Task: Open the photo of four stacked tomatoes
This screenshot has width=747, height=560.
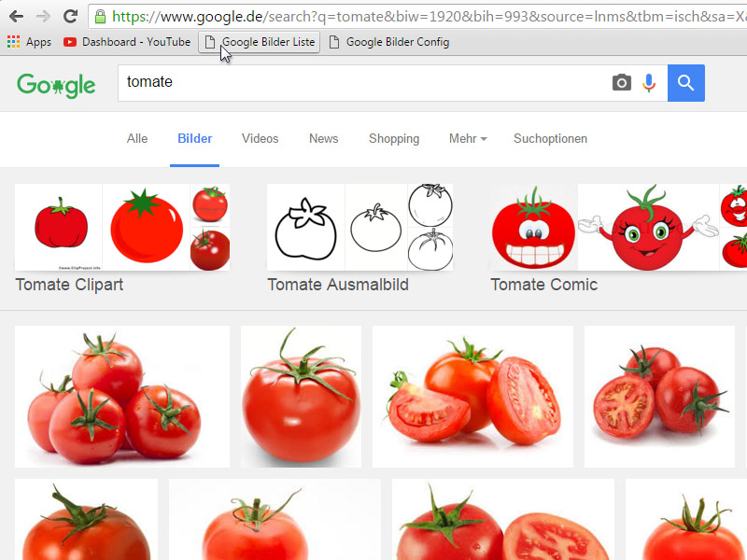Action: [x=122, y=396]
